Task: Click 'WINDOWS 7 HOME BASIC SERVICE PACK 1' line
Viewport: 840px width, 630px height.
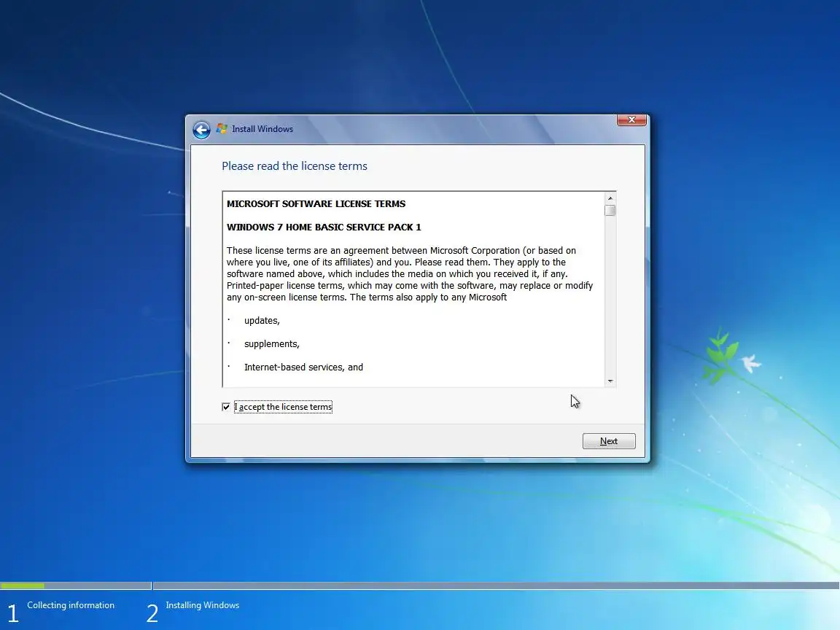Action: [324, 227]
